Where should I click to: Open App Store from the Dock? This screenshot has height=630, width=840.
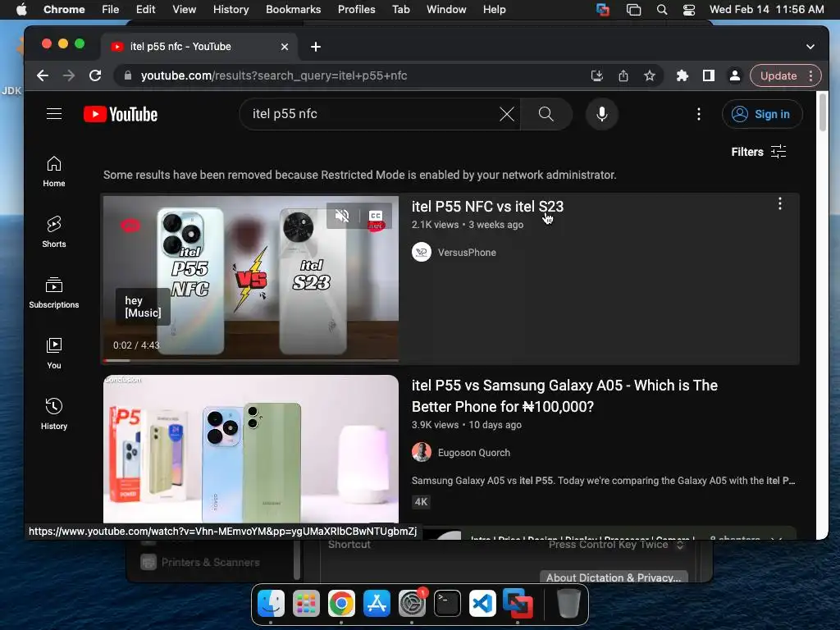[x=377, y=603]
